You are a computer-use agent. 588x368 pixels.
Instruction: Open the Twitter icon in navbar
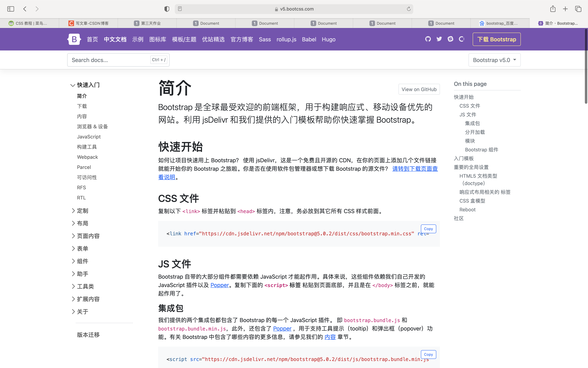coord(439,39)
